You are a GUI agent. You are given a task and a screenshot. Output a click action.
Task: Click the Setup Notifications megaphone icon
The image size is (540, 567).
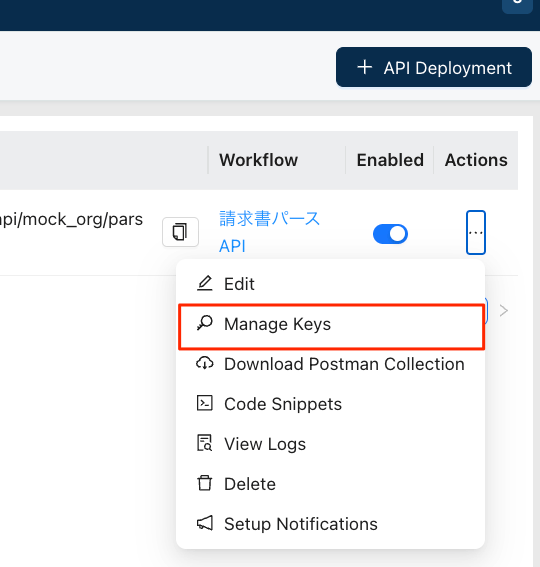coord(205,523)
